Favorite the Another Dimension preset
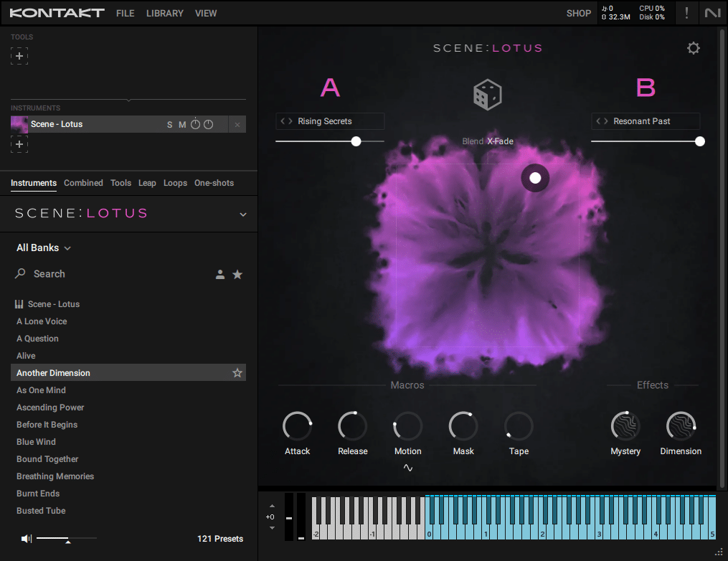 click(237, 373)
